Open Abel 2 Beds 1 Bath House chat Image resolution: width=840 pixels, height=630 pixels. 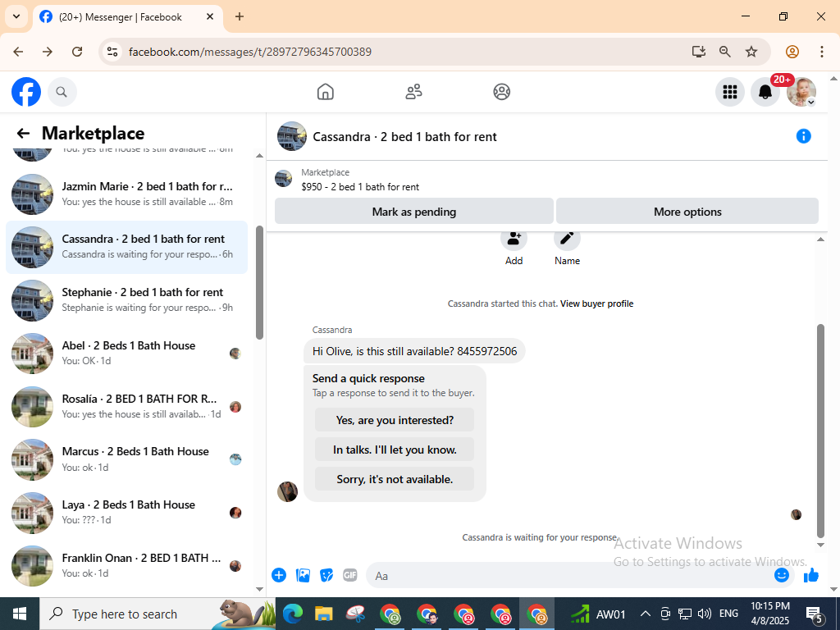click(127, 353)
